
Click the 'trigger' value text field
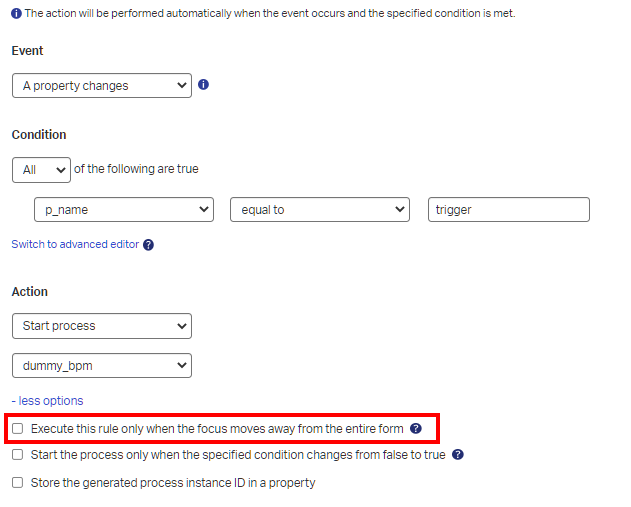[508, 210]
